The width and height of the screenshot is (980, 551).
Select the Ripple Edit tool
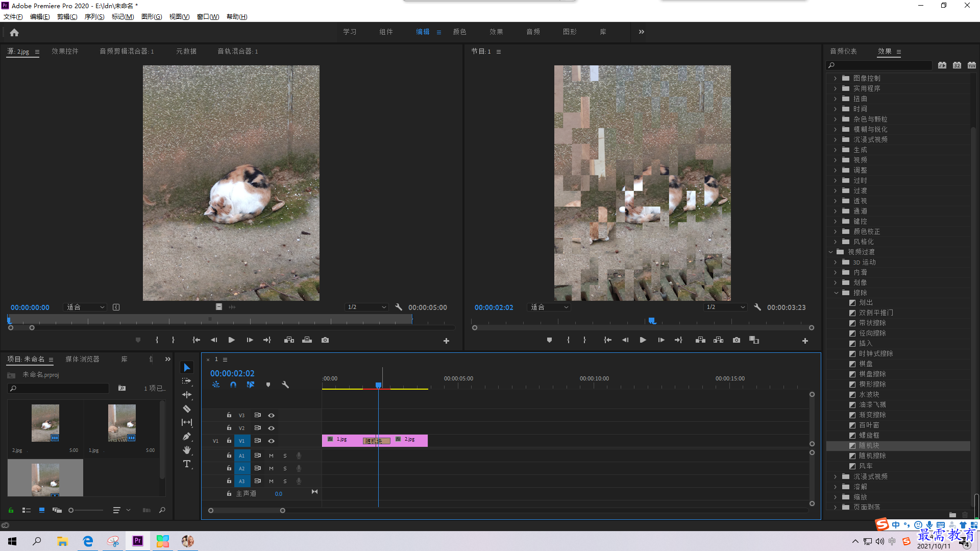pos(187,395)
